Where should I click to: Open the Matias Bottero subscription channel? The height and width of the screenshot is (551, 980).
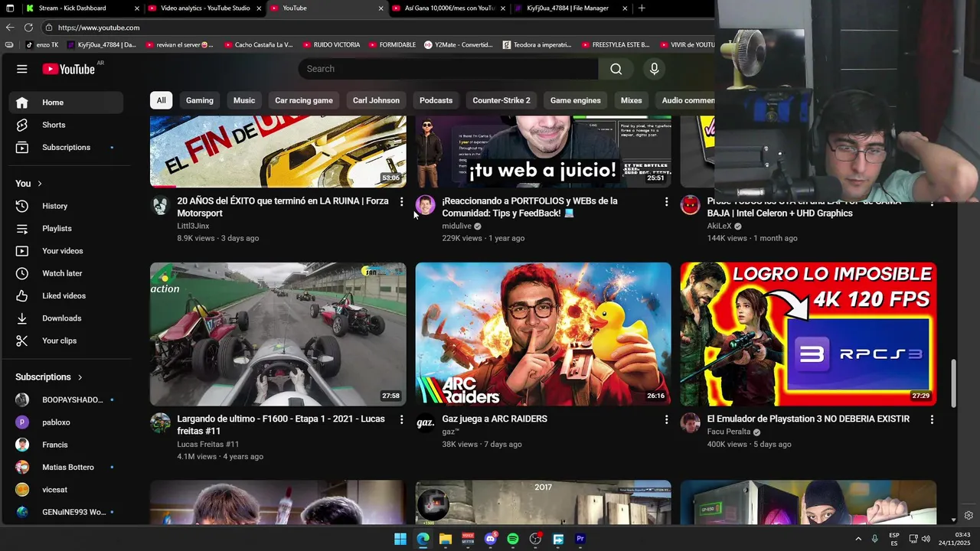click(x=66, y=467)
